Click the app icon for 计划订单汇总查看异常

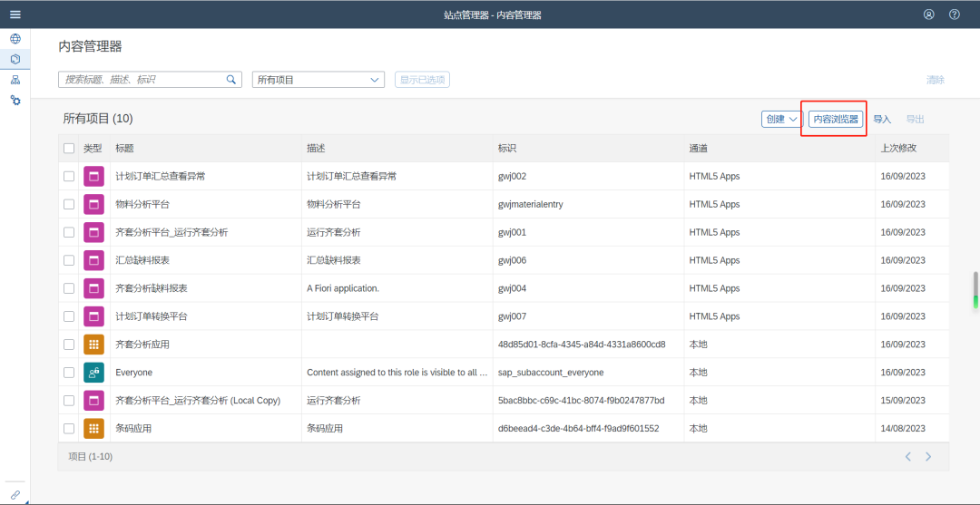point(93,177)
